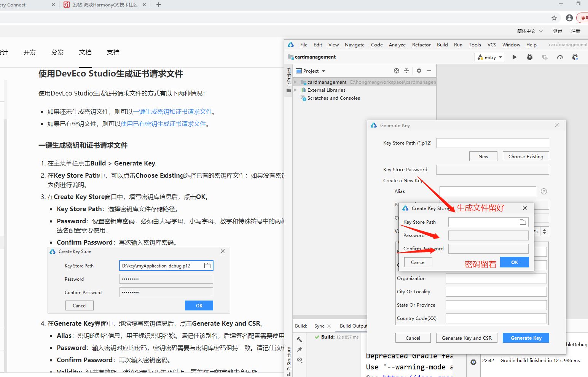
Task: Close the Sync tab in Build panel
Action: 329,326
